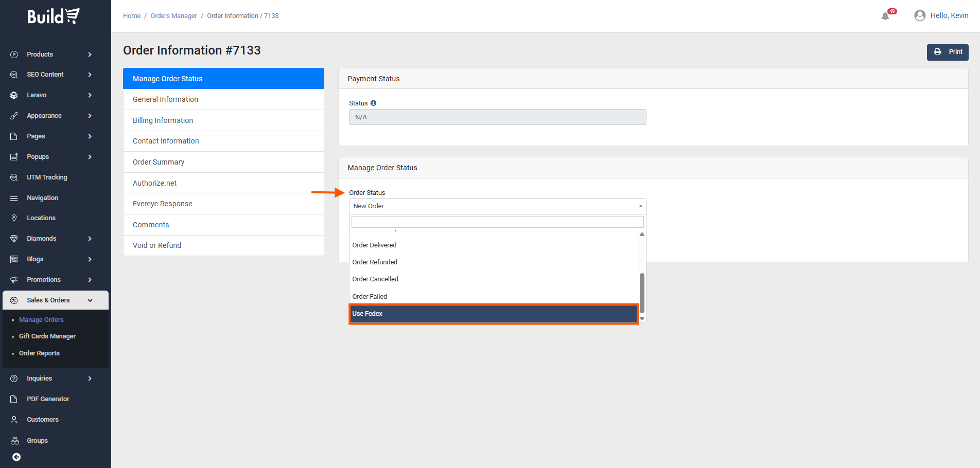The width and height of the screenshot is (980, 468).
Task: Expand the Products submenu chevron
Action: [x=90, y=55]
